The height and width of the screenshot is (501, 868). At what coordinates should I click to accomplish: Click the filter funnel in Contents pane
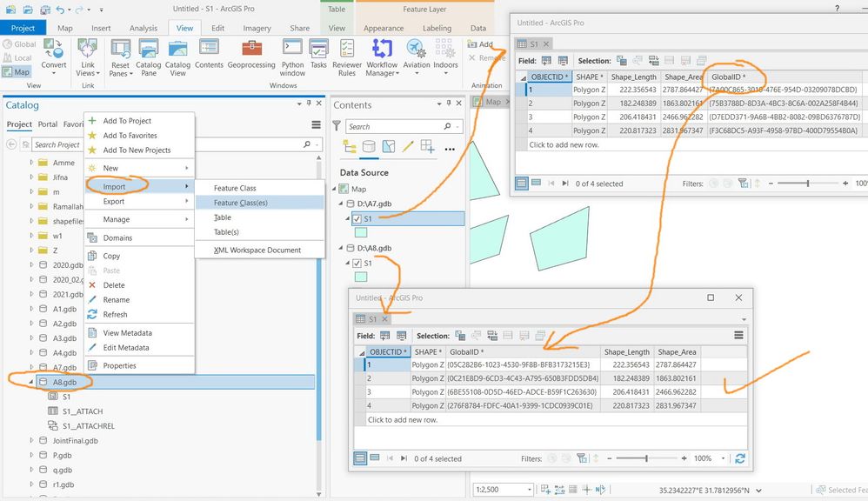click(337, 126)
